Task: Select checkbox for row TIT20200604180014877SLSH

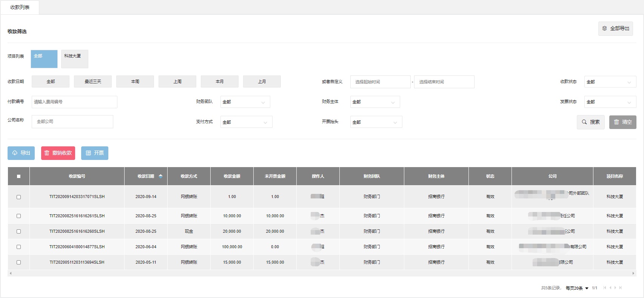Action: pos(18,247)
